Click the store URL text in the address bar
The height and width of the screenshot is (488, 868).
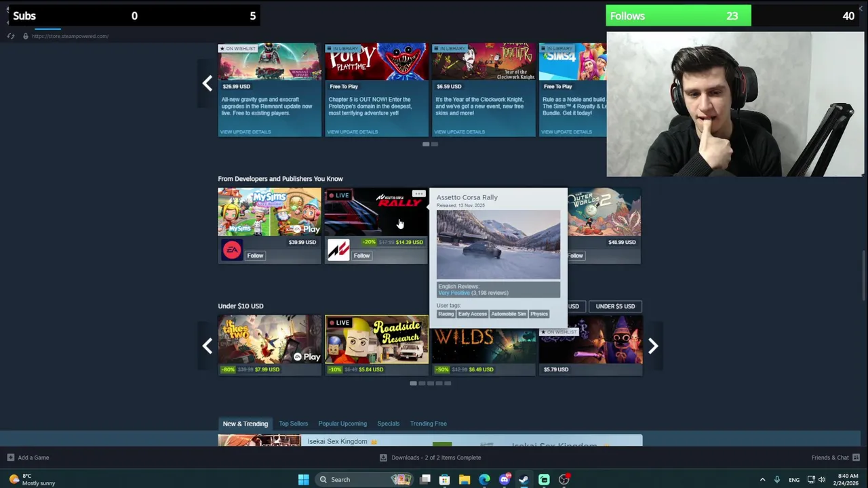(x=70, y=36)
